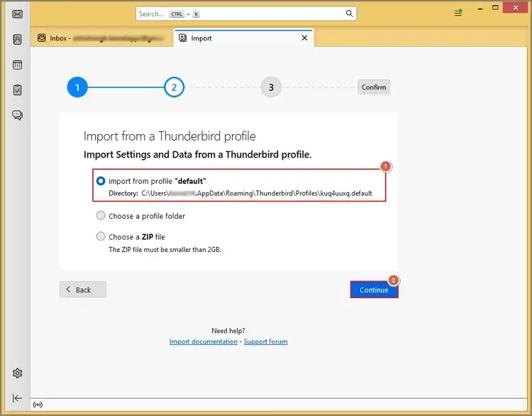
Task: Click the Inbox tab mail icon
Action: click(x=42, y=38)
